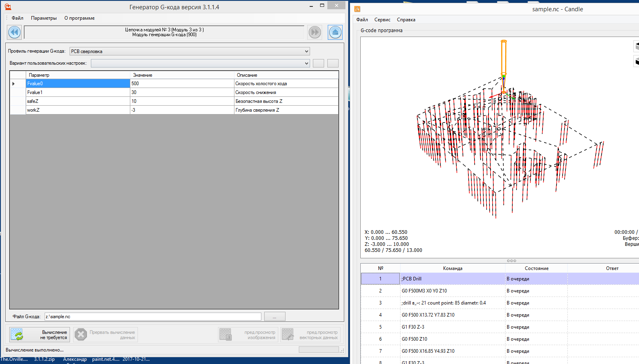The image size is (639, 364).
Task: Select second cube view in Candle
Action: tap(636, 61)
